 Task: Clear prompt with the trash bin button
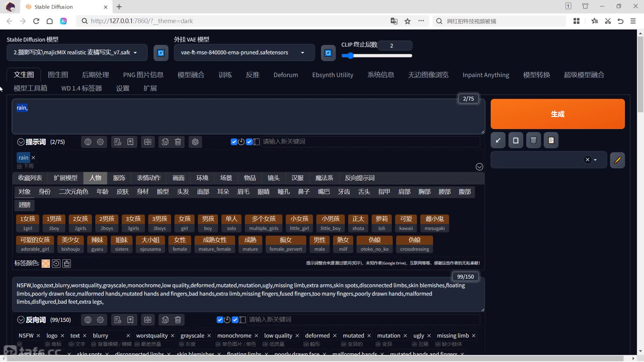[534, 140]
